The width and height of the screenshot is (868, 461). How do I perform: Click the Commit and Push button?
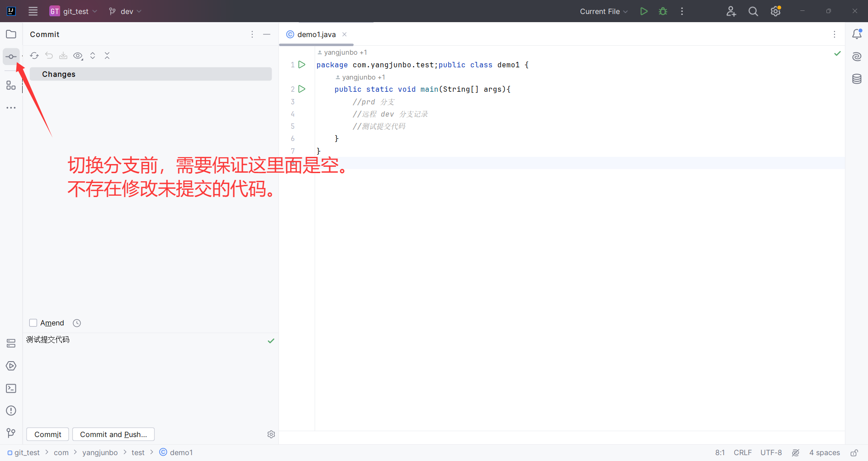pyautogui.click(x=113, y=434)
